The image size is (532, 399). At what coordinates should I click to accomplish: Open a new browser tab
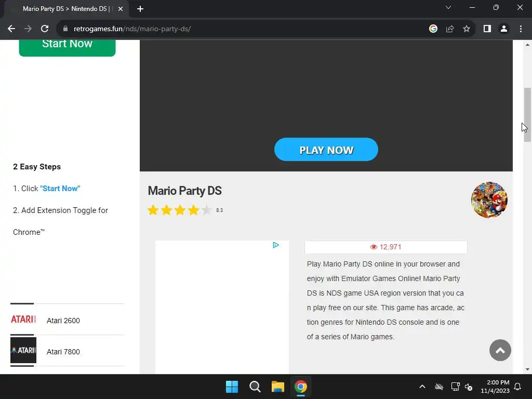click(140, 9)
